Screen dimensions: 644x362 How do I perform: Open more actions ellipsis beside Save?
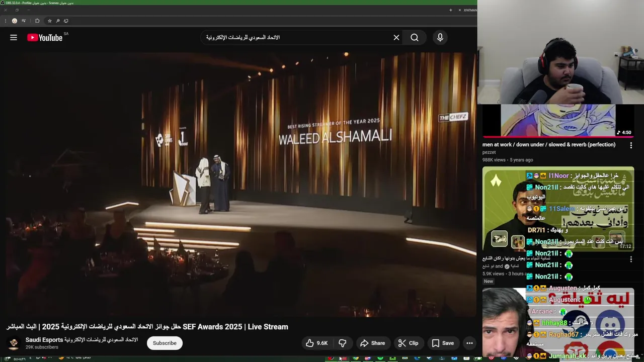[469, 343]
